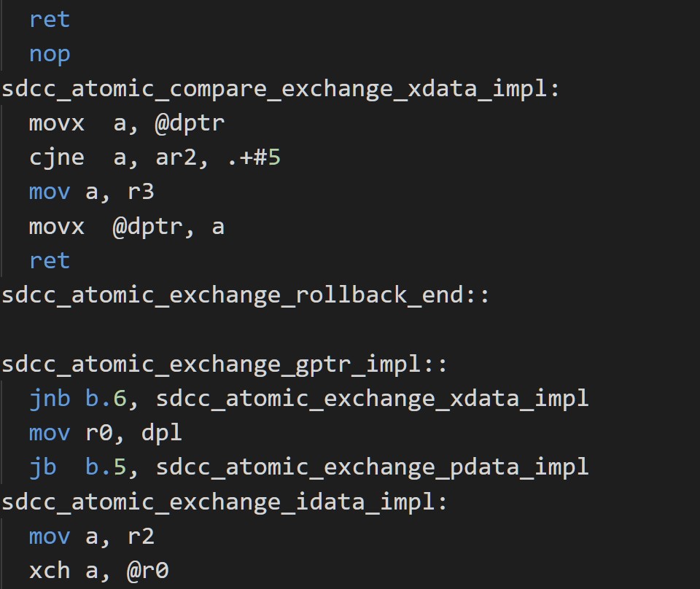Click the b.5 bit operand
Image resolution: width=700 pixels, height=589 pixels.
pyautogui.click(x=105, y=467)
